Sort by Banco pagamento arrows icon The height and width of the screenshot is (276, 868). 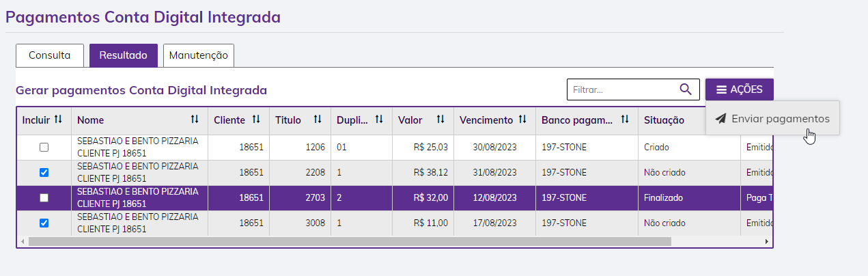[x=625, y=120]
